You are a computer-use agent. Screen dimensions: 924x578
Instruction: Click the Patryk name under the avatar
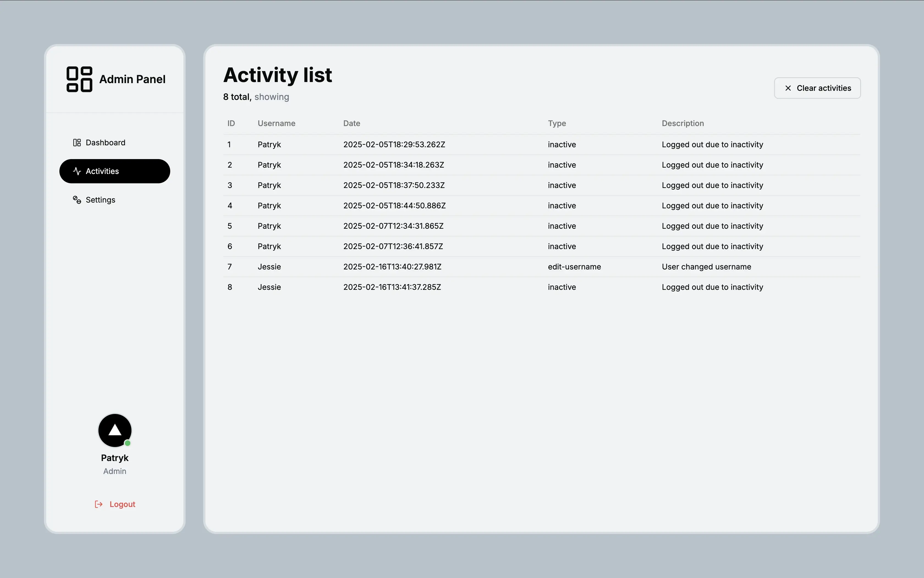(x=115, y=458)
